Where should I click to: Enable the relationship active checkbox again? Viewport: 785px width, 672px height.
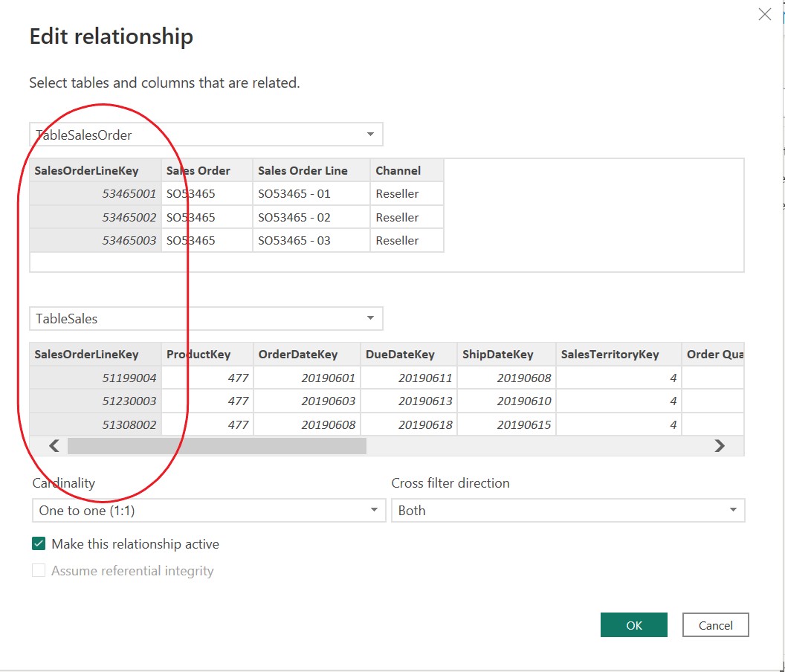point(40,543)
